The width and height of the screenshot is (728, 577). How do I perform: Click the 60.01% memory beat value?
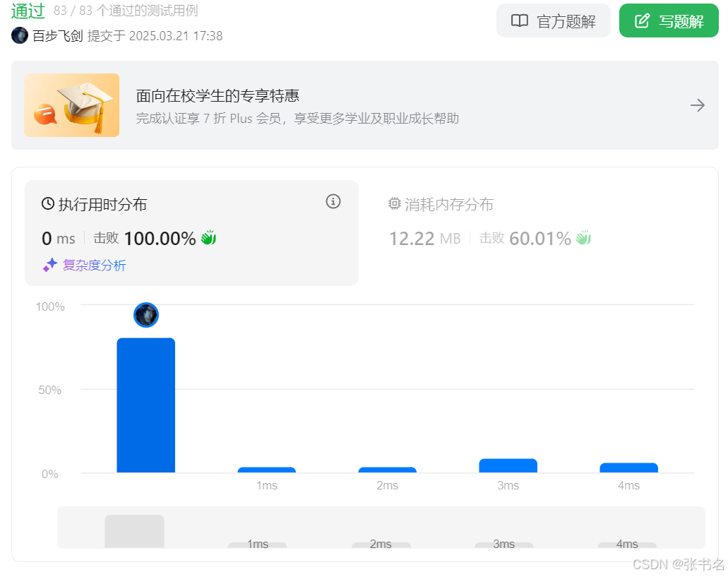coord(540,239)
